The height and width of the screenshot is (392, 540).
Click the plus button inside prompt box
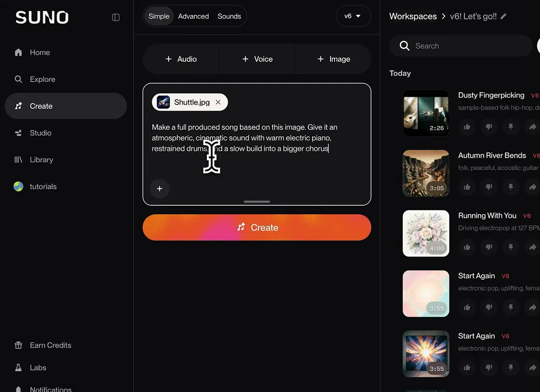pyautogui.click(x=159, y=189)
